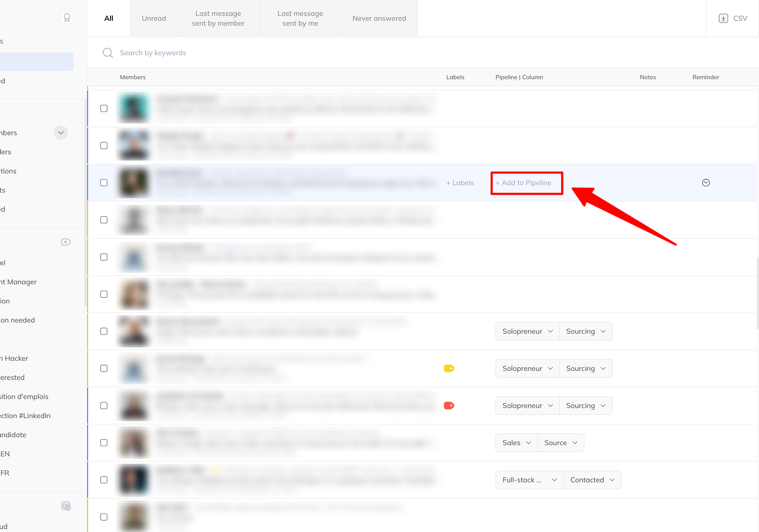Select the 'n Hacker' sidebar label
Viewport: 759px width, 532px height.
pyautogui.click(x=14, y=358)
